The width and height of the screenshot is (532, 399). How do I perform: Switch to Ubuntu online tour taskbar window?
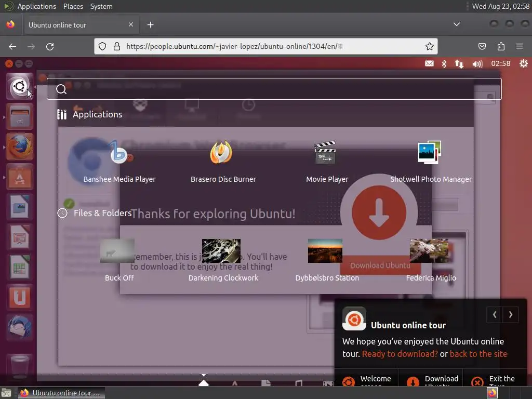(61, 393)
